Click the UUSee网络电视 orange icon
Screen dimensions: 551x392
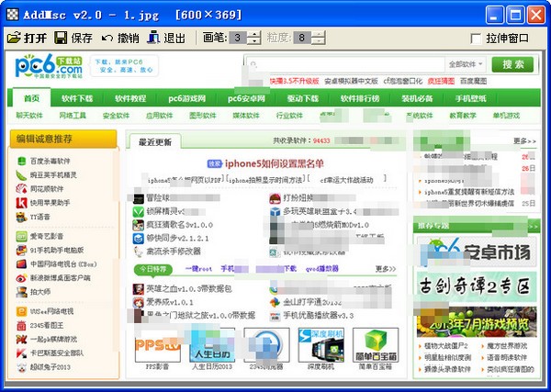coord(21,311)
